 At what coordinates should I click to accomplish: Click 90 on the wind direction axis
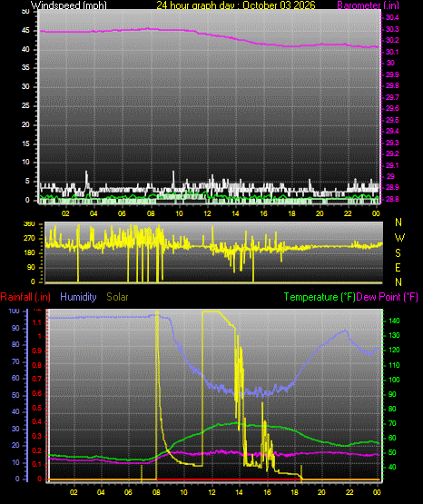pos(31,267)
